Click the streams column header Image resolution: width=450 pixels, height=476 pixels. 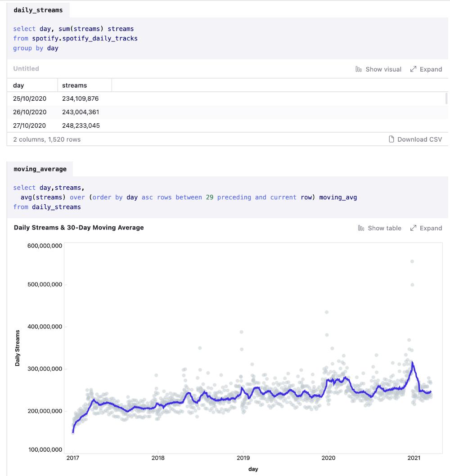(75, 85)
